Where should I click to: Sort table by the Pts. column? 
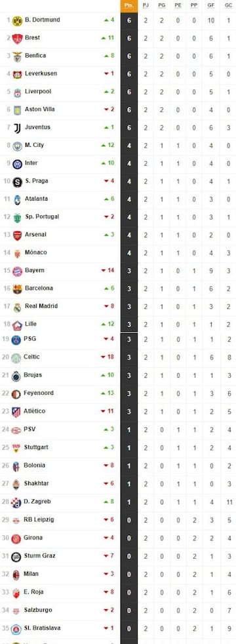[129, 5]
